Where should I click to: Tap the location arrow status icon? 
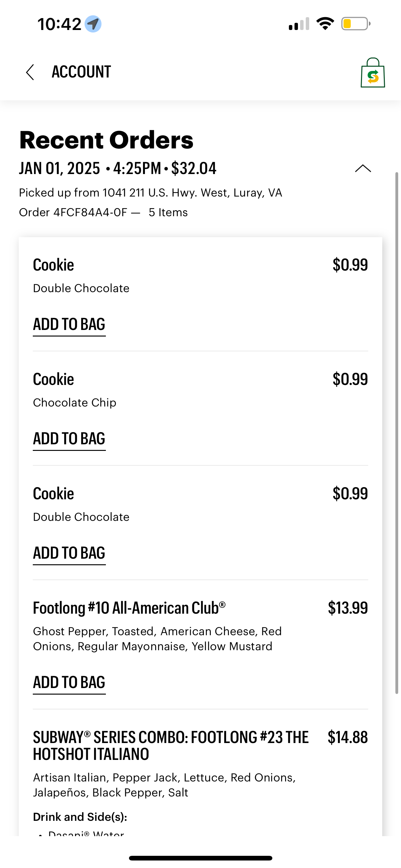(x=93, y=24)
